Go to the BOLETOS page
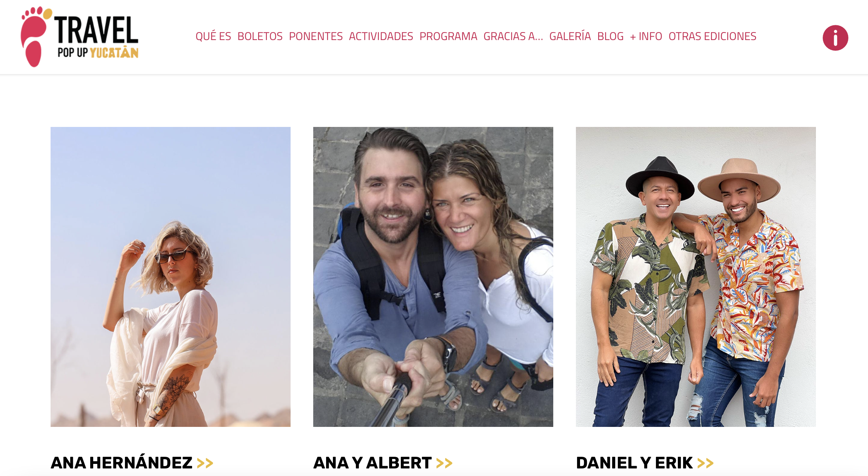Screen dimensions: 868x476 [260, 36]
